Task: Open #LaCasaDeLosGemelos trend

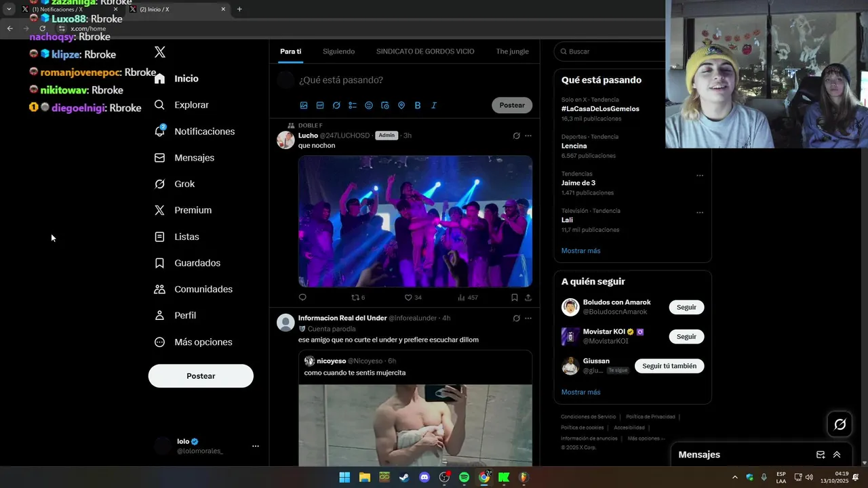Action: click(600, 108)
